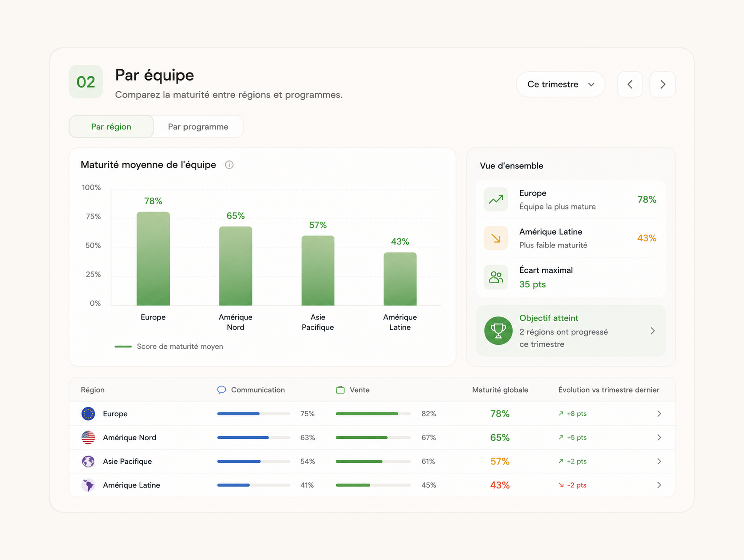Open Objectif atteint details chevron
The width and height of the screenshot is (744, 560).
point(653,331)
